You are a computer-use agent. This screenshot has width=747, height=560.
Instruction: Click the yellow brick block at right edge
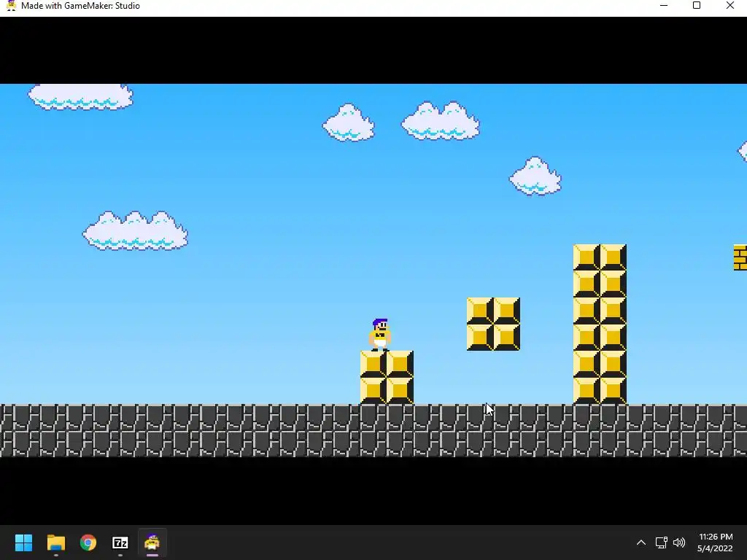(740, 257)
